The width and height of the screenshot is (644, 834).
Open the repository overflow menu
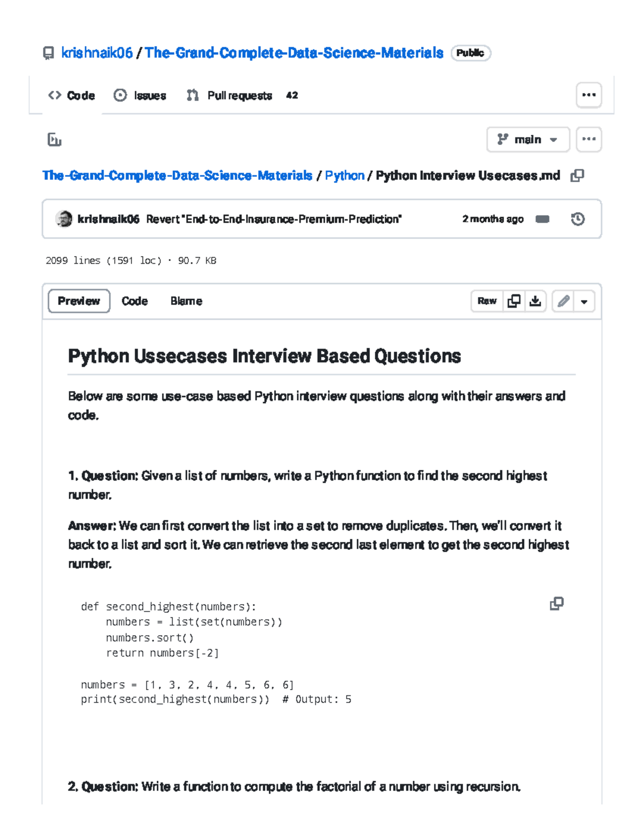click(588, 95)
